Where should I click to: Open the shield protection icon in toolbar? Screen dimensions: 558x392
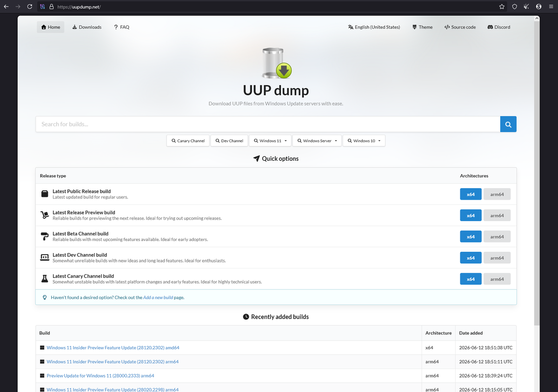tap(514, 7)
